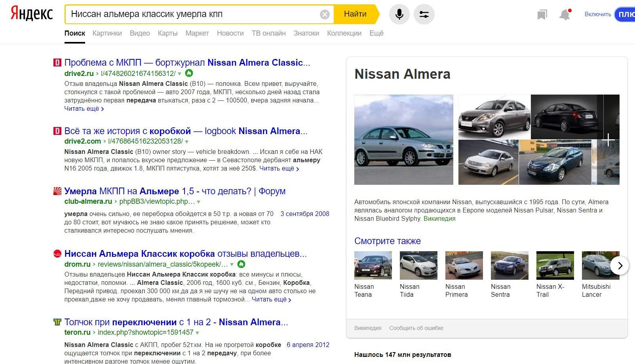
Task: Click 'Сообщить об ошибке' in the info card footer
Action: coord(416,328)
